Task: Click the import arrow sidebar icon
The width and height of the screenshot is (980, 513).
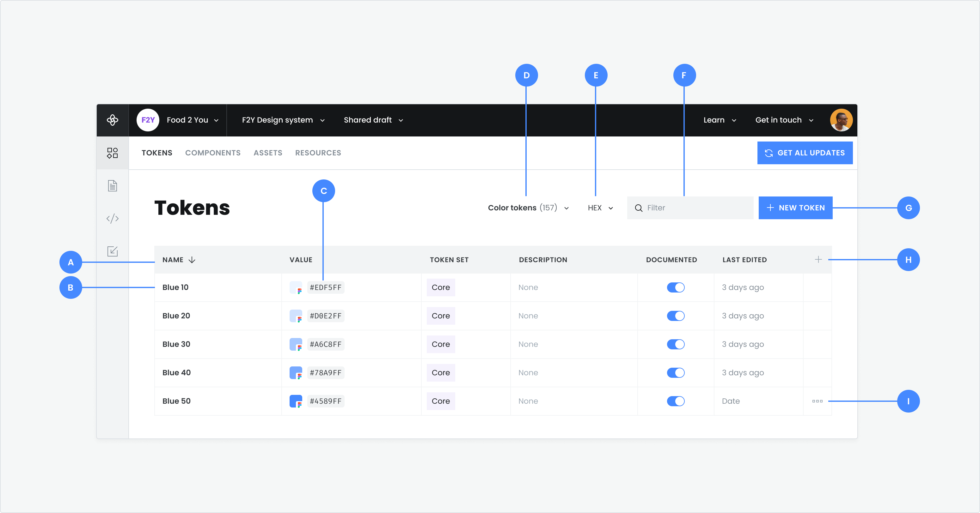Action: 112,251
